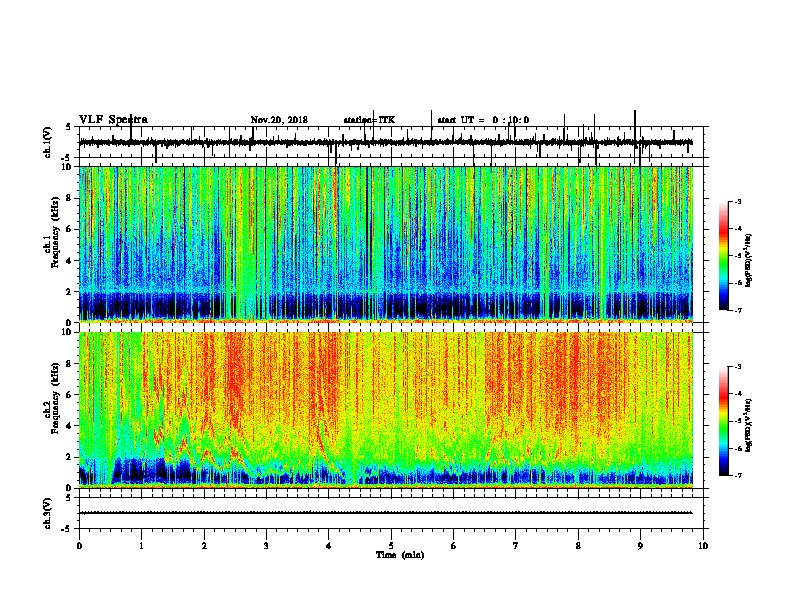Click the "6" kHz tick of ch.2 spectrogram
792x612 pixels.
tap(70, 395)
